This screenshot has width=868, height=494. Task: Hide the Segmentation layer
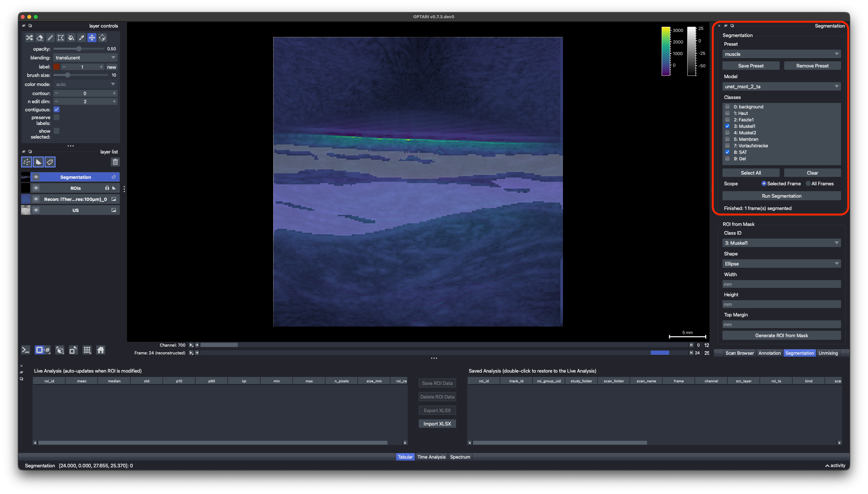[x=36, y=177]
